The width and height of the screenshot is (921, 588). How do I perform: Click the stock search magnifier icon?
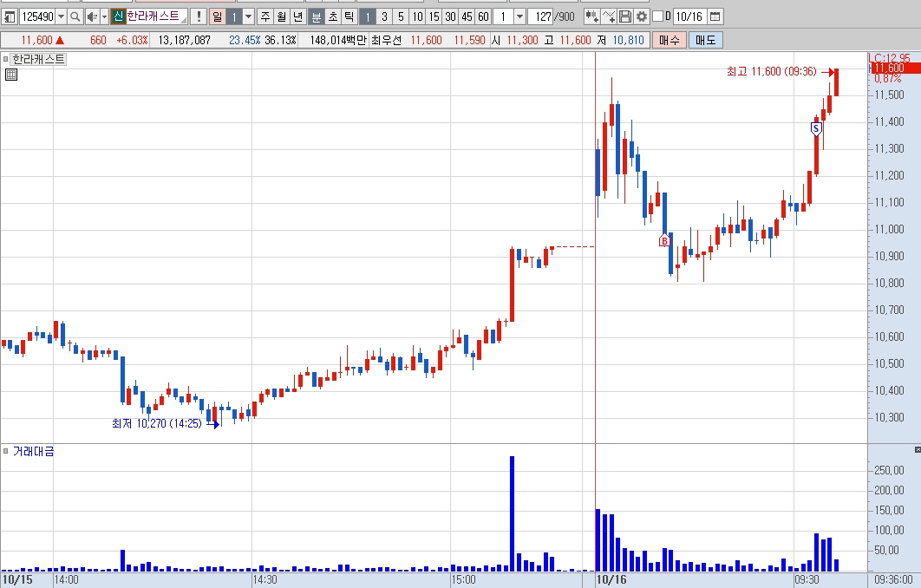tap(75, 16)
